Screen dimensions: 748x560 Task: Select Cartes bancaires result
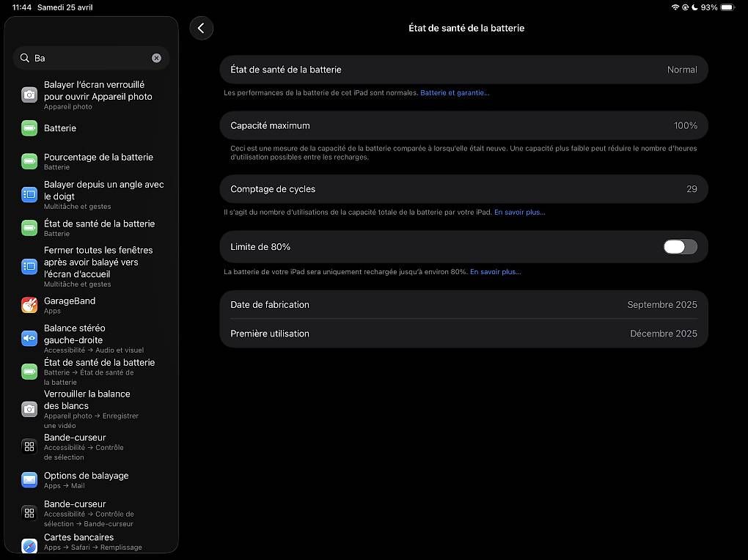click(x=92, y=542)
